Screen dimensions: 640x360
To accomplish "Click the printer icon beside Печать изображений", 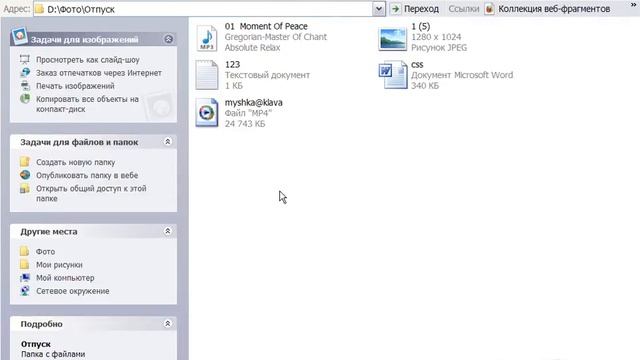I will coord(25,86).
